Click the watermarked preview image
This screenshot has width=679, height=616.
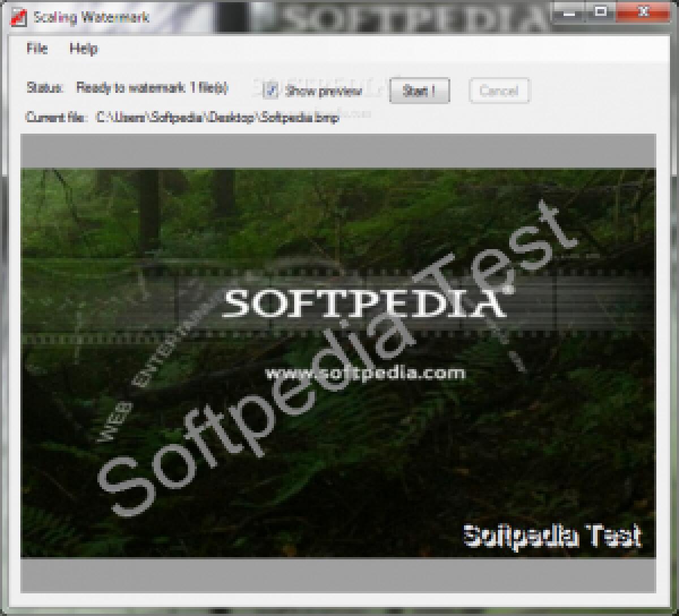pos(338,363)
